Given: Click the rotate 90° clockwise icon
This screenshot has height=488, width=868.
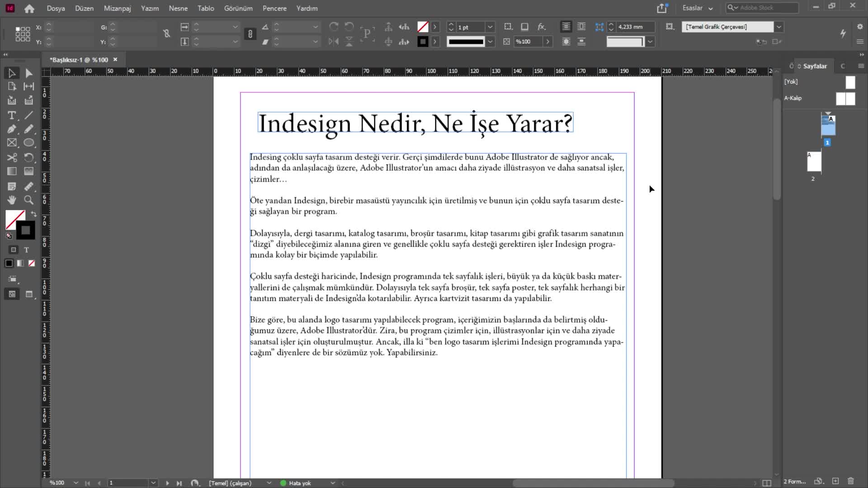Looking at the screenshot, I should (x=334, y=27).
